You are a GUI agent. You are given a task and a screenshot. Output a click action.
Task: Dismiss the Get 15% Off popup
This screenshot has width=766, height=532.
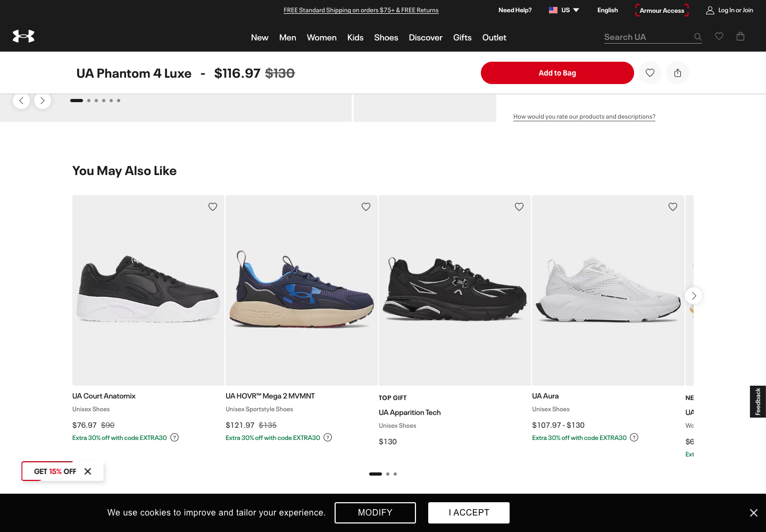pos(88,471)
